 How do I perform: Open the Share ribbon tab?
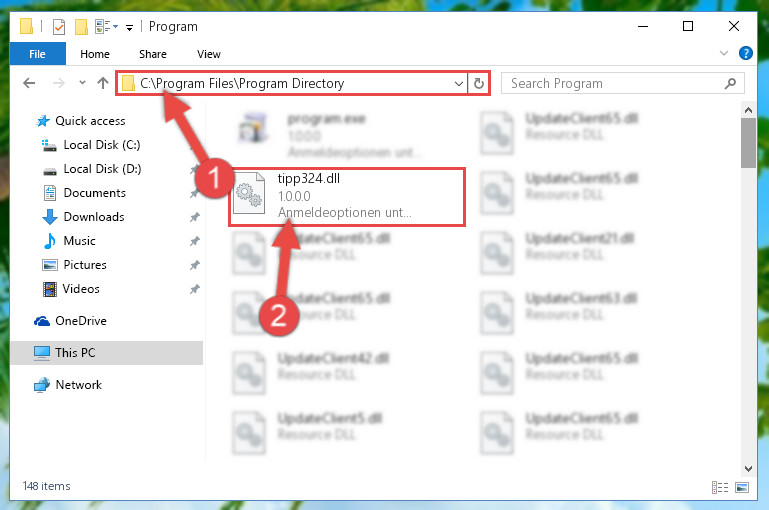coord(153,54)
